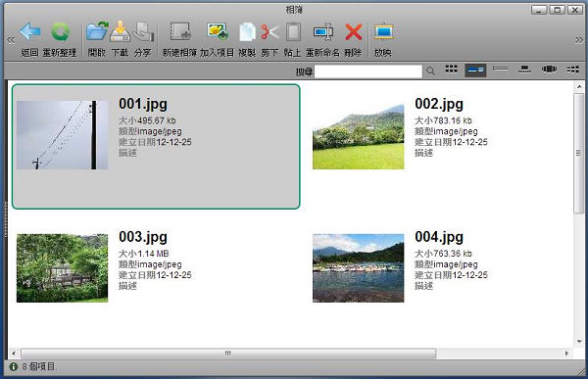Image resolution: width=588 pixels, height=379 pixels.
Task: Click the size text 495.67 kb
Action: [157, 120]
